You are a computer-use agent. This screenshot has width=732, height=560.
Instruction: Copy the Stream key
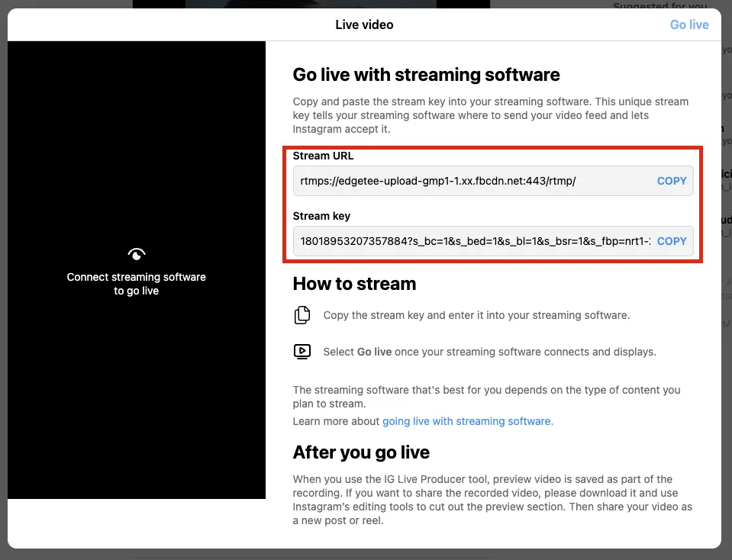(x=671, y=241)
